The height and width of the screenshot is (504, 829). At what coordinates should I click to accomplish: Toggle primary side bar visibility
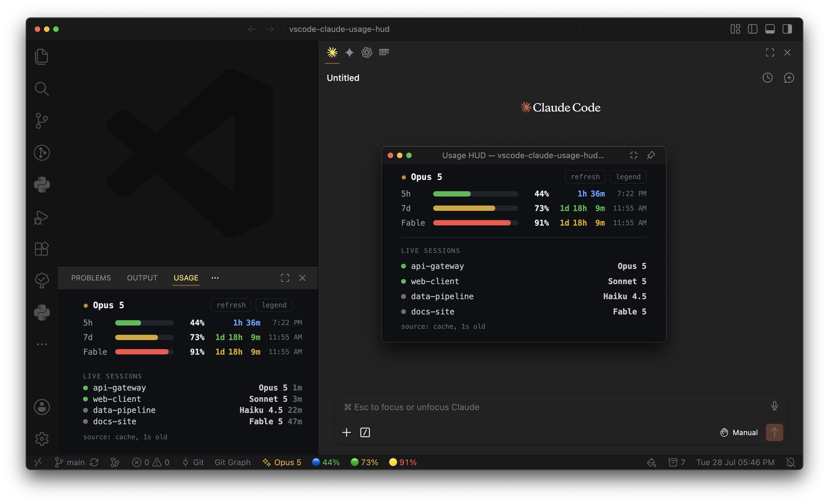(753, 29)
